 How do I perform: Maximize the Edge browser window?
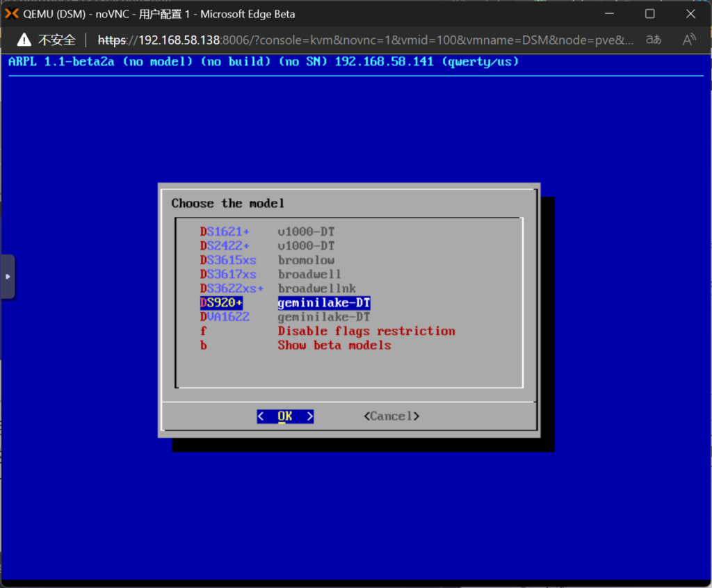coord(649,14)
